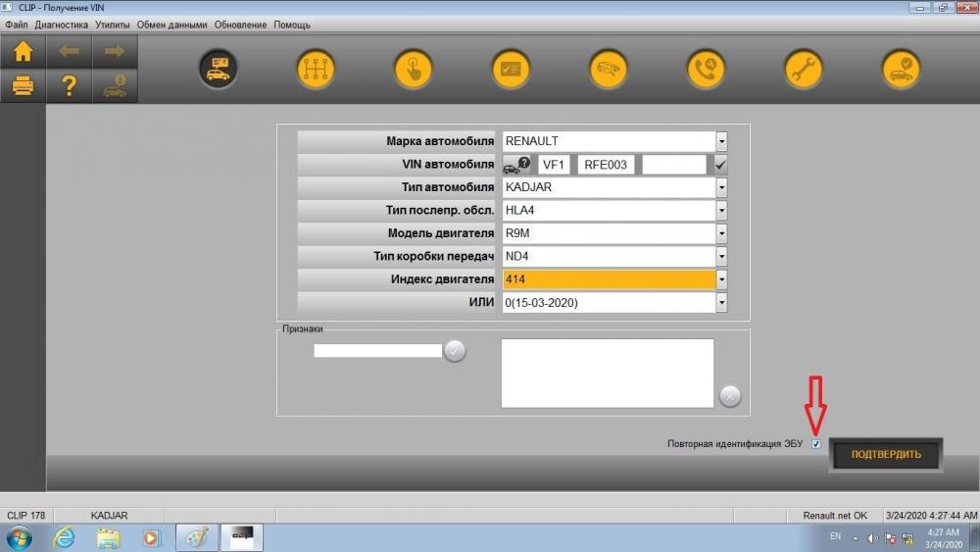Expand Индекс двигателя dropdown arrow
980x552 pixels.
point(721,279)
